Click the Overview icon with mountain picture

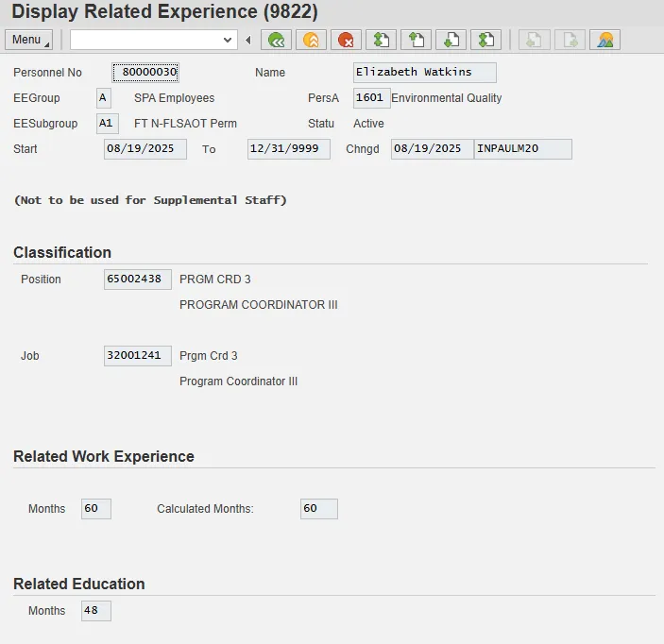pos(604,40)
